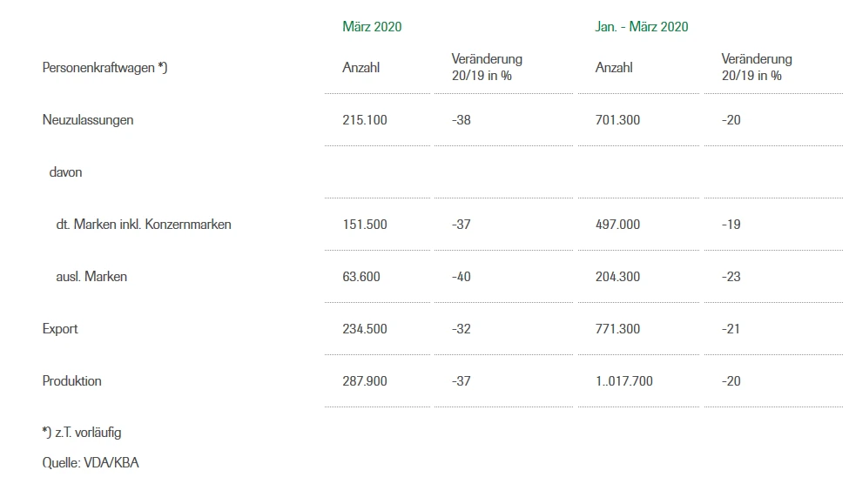Select the "davon" sub-heading text
This screenshot has height=504, width=849.
pyautogui.click(x=65, y=172)
